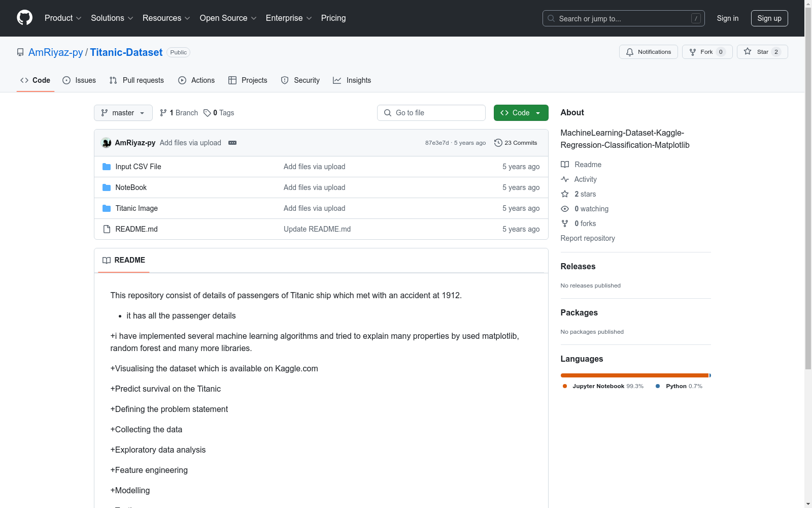Click the Python 0.7% language link
This screenshot has width=812, height=508.
tap(679, 386)
